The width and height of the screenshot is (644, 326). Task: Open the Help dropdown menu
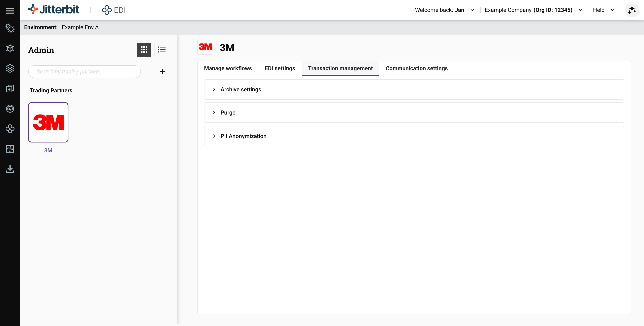pos(603,10)
